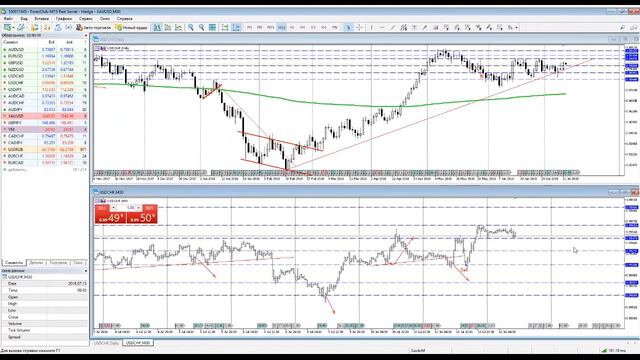The image size is (640, 360).
Task: Switch to the USDCHF,Daily chart tab
Action: pyautogui.click(x=106, y=343)
